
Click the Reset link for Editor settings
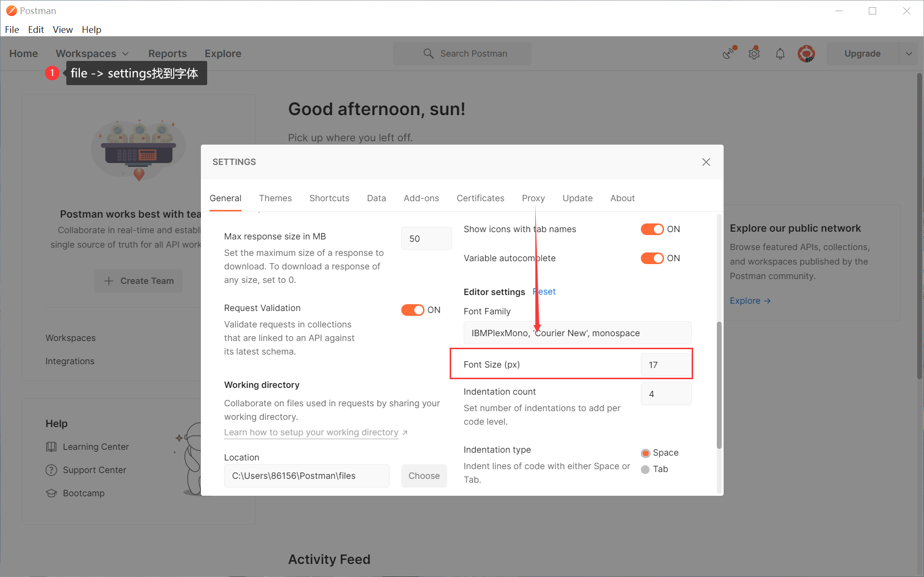(x=544, y=292)
